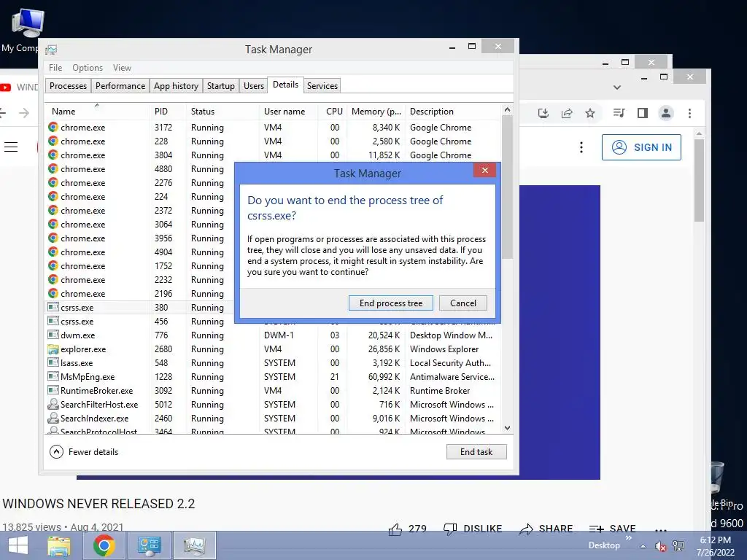The image size is (747, 560).
Task: Click Task Manager title bar icon
Action: click(51, 50)
